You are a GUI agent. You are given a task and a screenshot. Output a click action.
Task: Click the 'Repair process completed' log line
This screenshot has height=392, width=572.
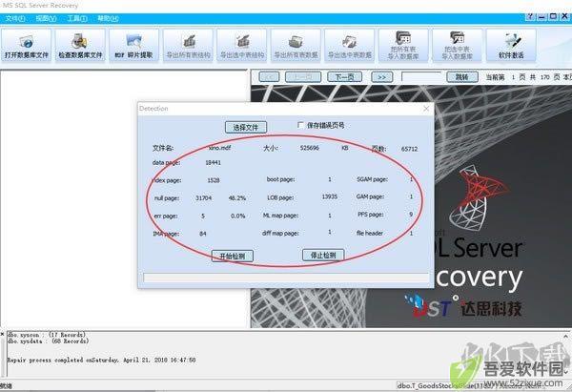[x=101, y=360]
